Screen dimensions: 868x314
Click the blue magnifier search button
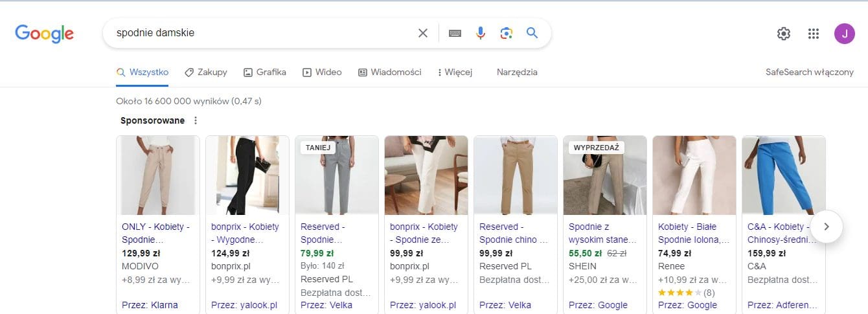(x=532, y=33)
